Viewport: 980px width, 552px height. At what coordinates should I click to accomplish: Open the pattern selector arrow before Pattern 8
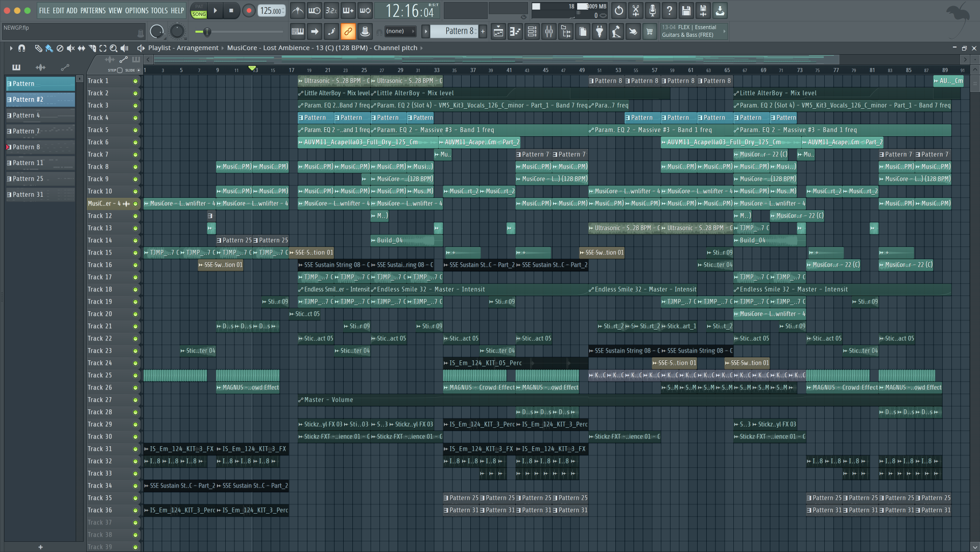pyautogui.click(x=425, y=32)
